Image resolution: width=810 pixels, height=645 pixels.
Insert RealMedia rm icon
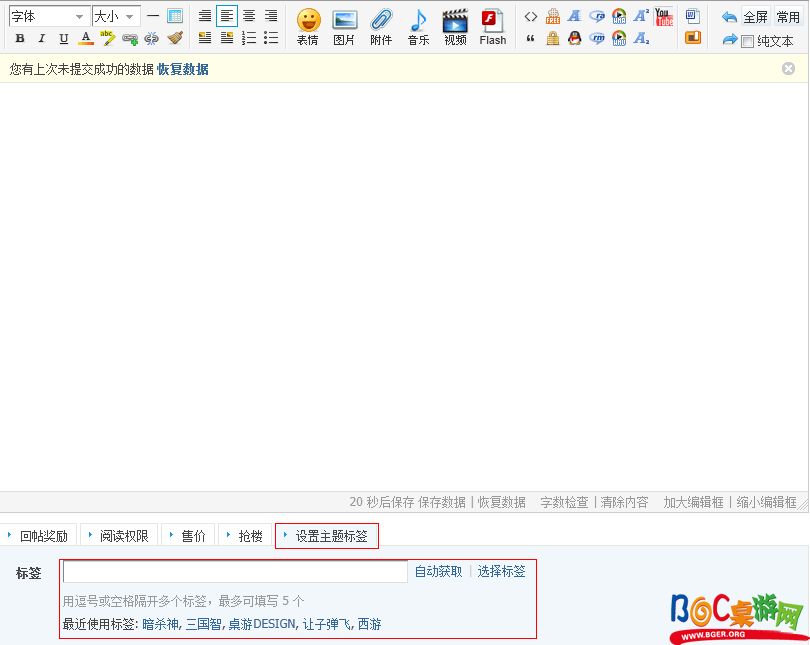click(x=597, y=38)
